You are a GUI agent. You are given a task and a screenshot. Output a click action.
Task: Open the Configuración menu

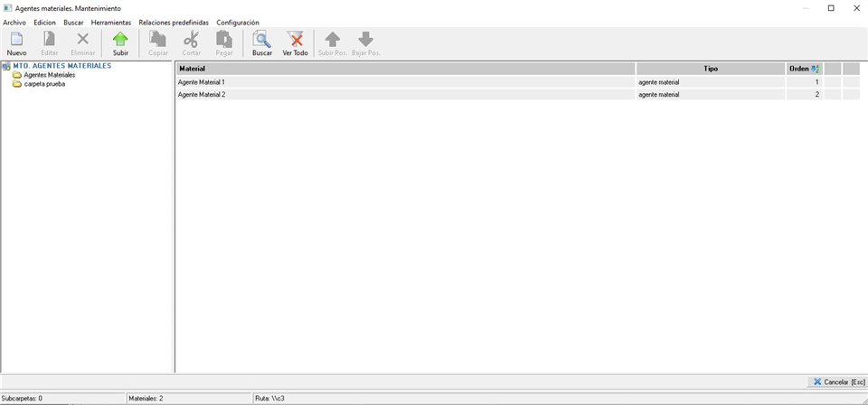(x=238, y=23)
